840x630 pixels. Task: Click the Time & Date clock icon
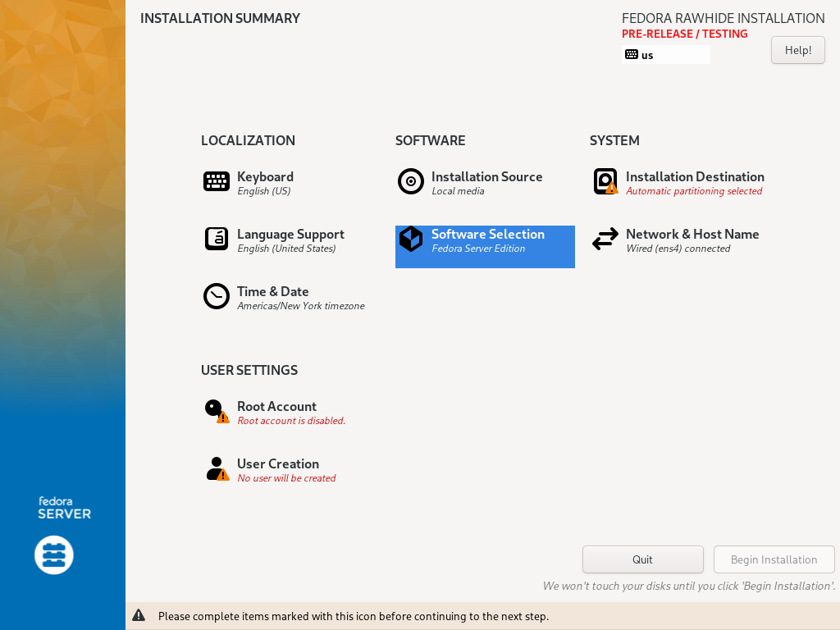point(217,296)
